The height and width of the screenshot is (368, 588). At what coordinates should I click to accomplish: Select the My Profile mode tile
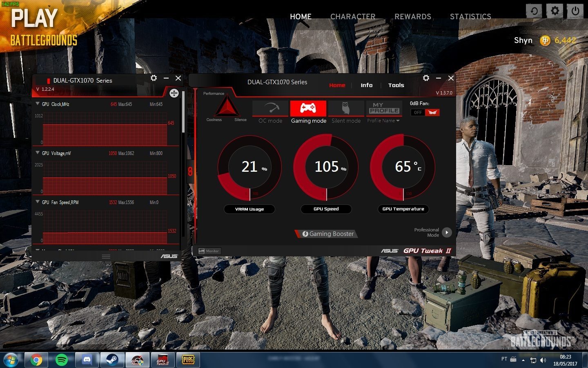tap(384, 108)
